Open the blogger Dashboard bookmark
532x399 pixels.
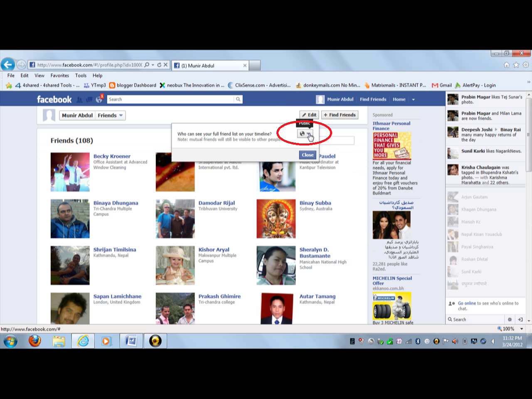pyautogui.click(x=133, y=85)
